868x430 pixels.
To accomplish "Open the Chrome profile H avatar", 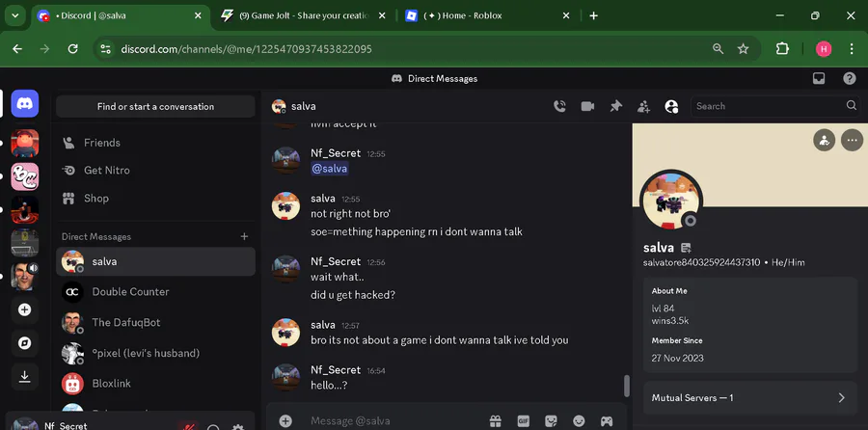I will point(824,49).
